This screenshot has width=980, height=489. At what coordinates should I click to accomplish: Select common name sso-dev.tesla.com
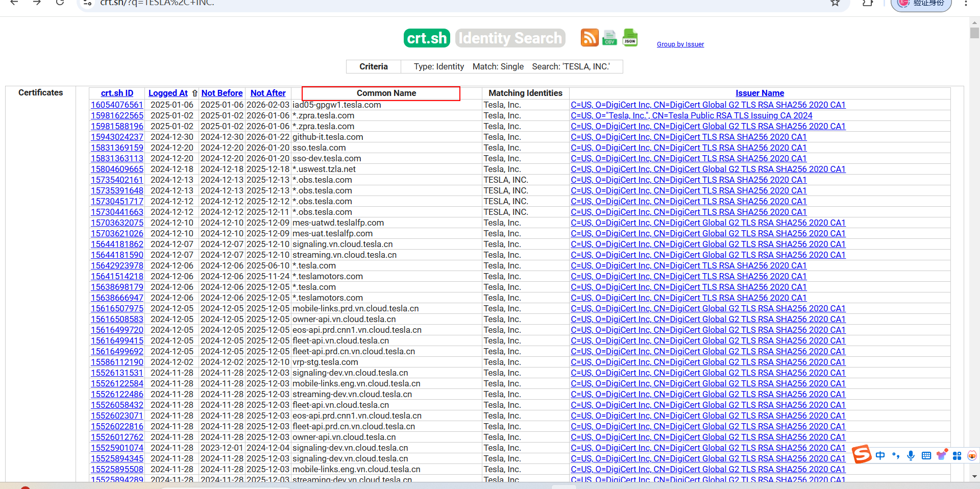[327, 158]
